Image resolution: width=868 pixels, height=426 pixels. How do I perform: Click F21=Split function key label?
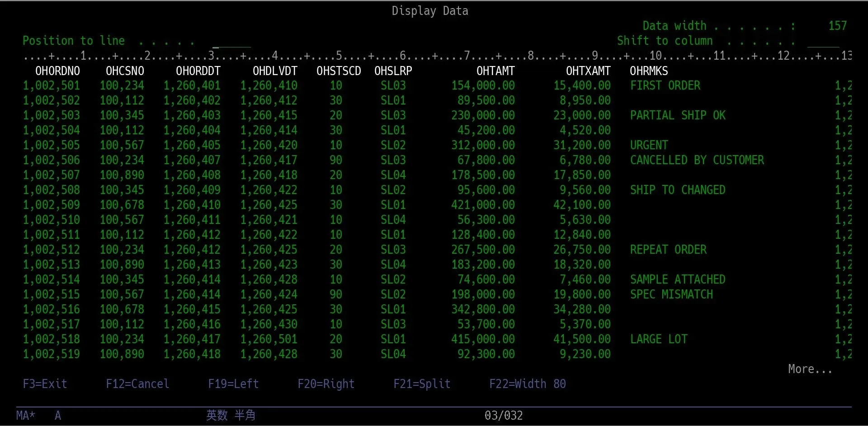coord(422,383)
